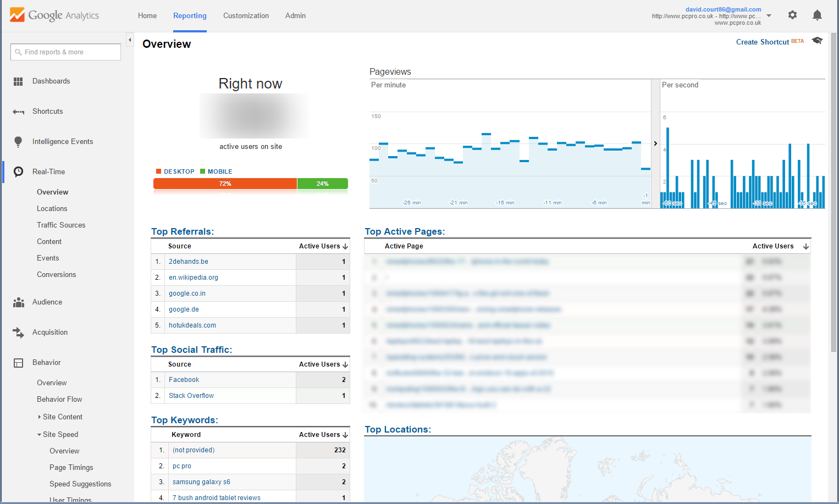The width and height of the screenshot is (839, 504).
Task: Click the Intelligence Events lightbulb icon
Action: (x=18, y=142)
